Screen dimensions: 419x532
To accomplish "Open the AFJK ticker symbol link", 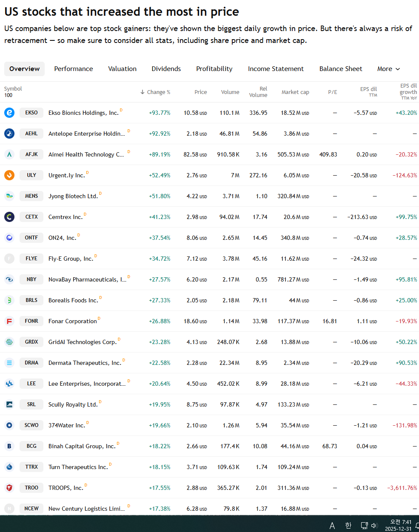I will coord(31,154).
